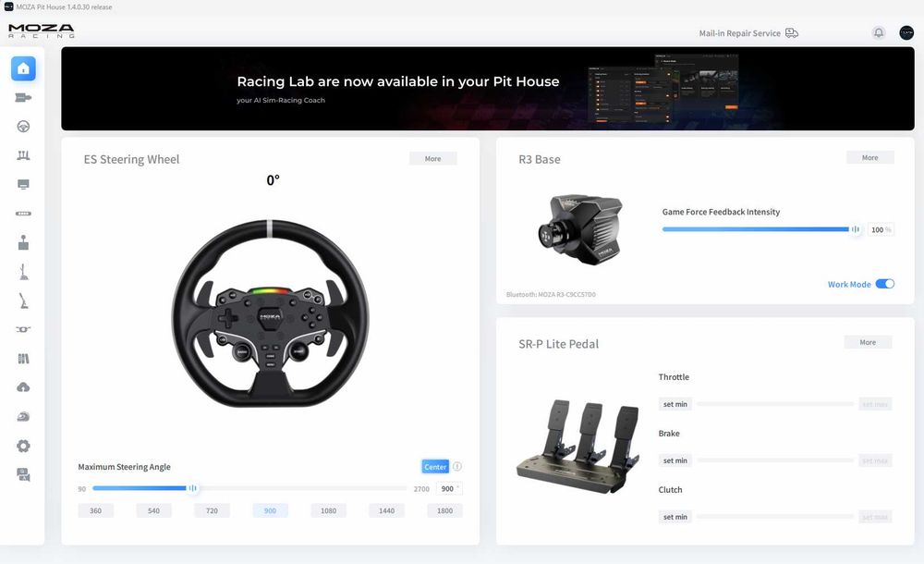Open the universal hub adapter icon
Viewport: 924px width, 564px height.
point(24,329)
